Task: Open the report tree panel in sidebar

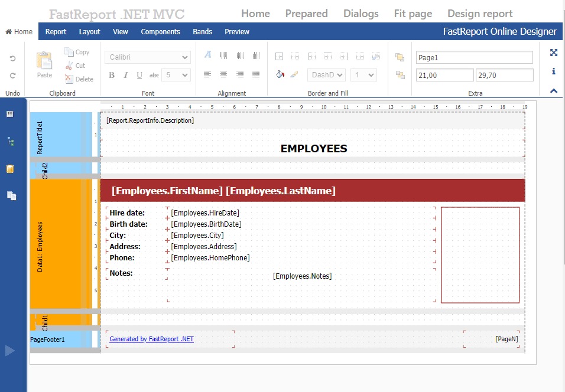Action: point(10,141)
